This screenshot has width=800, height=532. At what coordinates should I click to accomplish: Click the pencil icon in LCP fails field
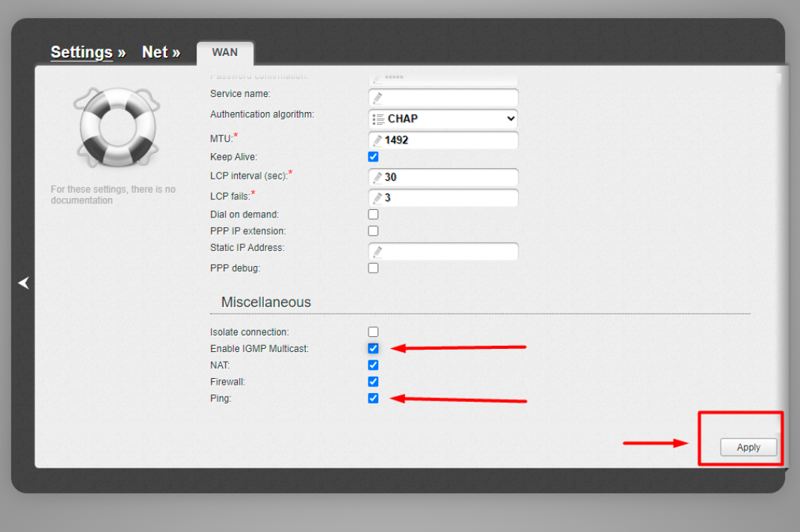click(378, 197)
